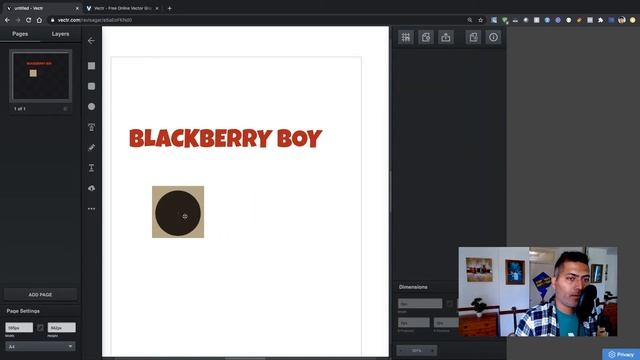Click the share document icon
Image resolution: width=640 pixels, height=360 pixels.
tap(426, 37)
